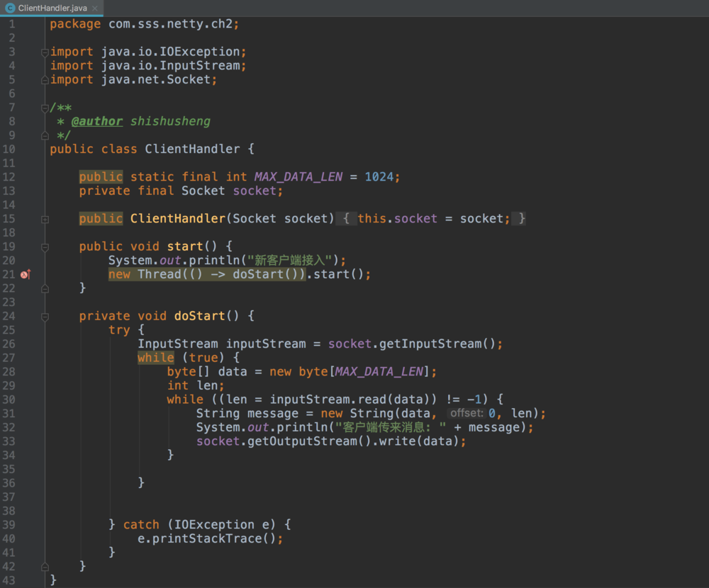
Task: Click the 'catch' keyword on line 39
Action: 141,525
